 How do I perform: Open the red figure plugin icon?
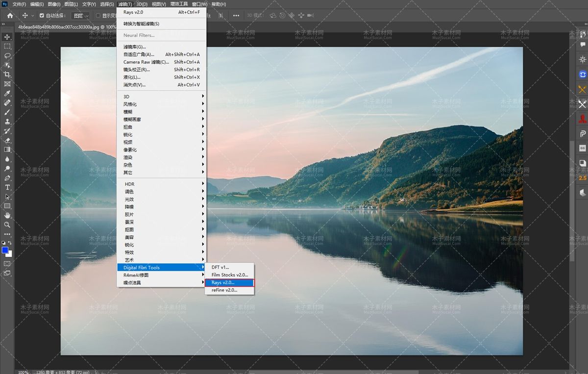[583, 119]
